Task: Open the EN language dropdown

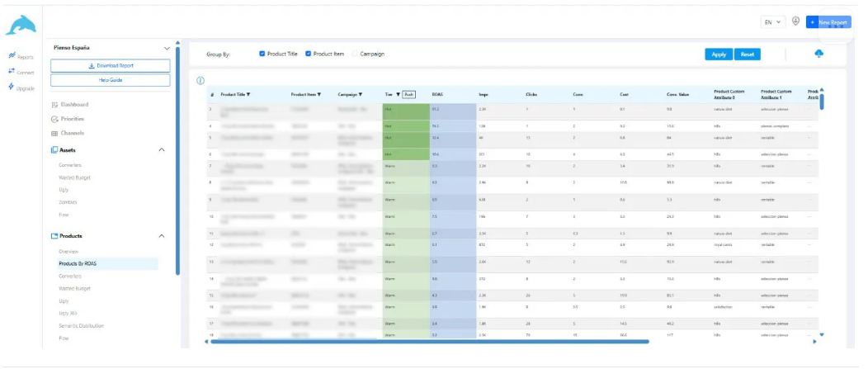Action: [773, 22]
